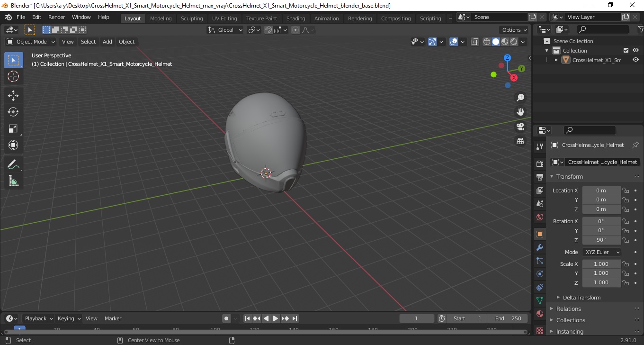This screenshot has height=345, width=644.
Task: Switch perspective/orthographic grid icon
Action: pyautogui.click(x=520, y=141)
